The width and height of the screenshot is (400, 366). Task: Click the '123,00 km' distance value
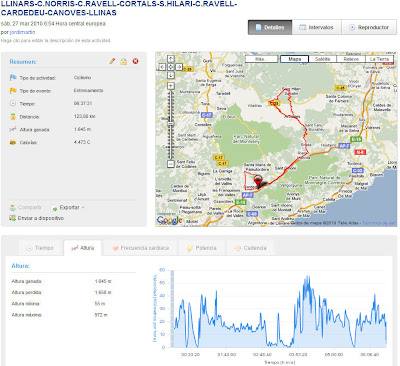(x=85, y=116)
